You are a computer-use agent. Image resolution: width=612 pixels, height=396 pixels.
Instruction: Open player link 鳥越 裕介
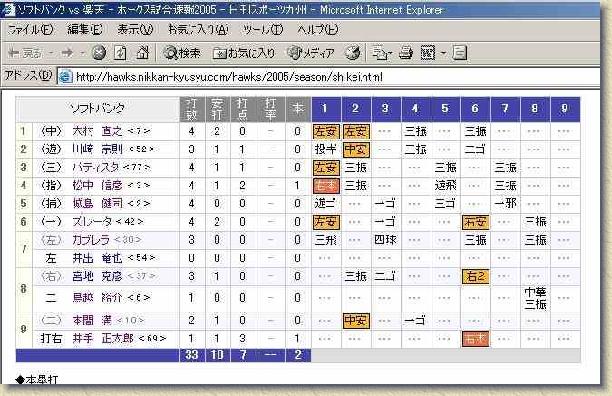[x=97, y=298]
